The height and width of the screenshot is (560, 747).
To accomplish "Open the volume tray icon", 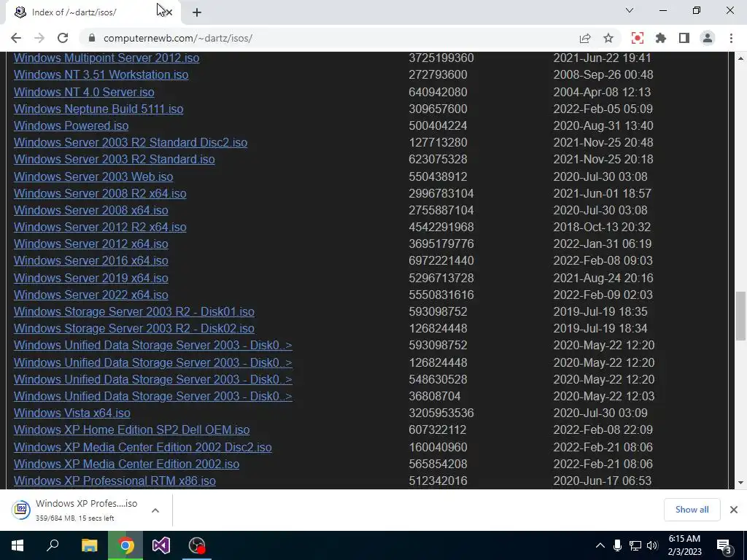I will [652, 545].
